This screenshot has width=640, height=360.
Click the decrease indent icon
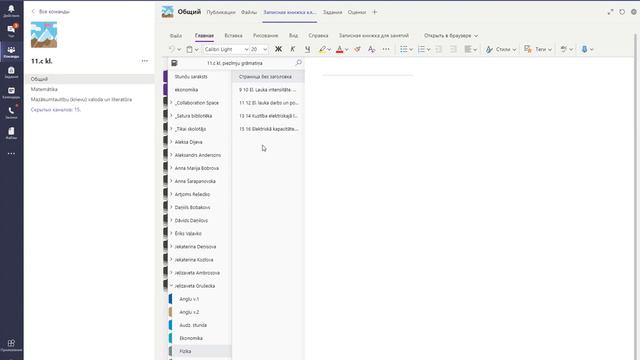click(439, 49)
